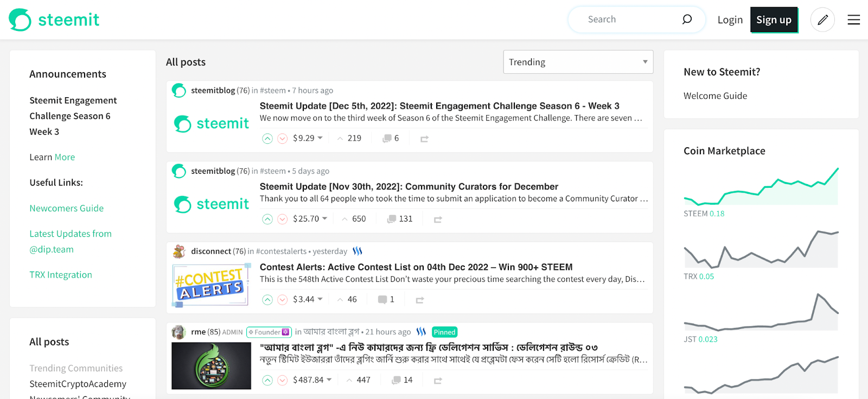The width and height of the screenshot is (868, 399).
Task: Resteem the rme pinned post
Action: (x=438, y=381)
